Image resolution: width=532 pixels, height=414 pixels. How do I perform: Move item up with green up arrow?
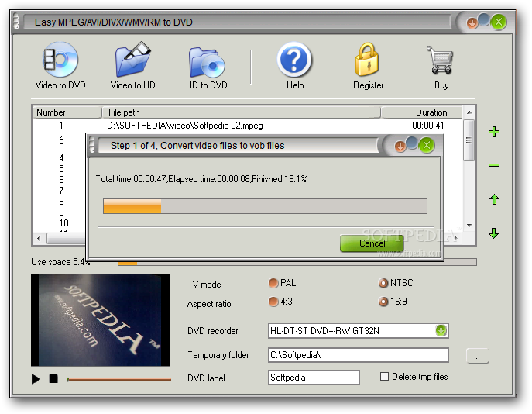coord(494,199)
